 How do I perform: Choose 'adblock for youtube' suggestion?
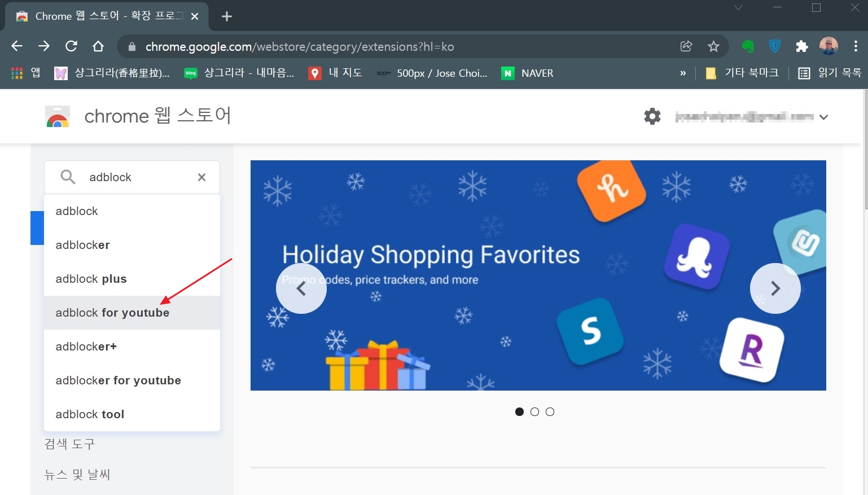pos(132,313)
